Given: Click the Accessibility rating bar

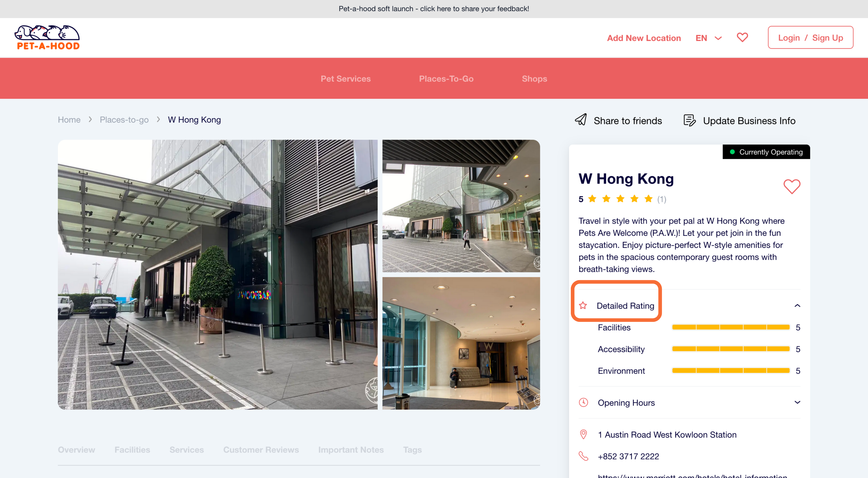Looking at the screenshot, I should pyautogui.click(x=730, y=349).
